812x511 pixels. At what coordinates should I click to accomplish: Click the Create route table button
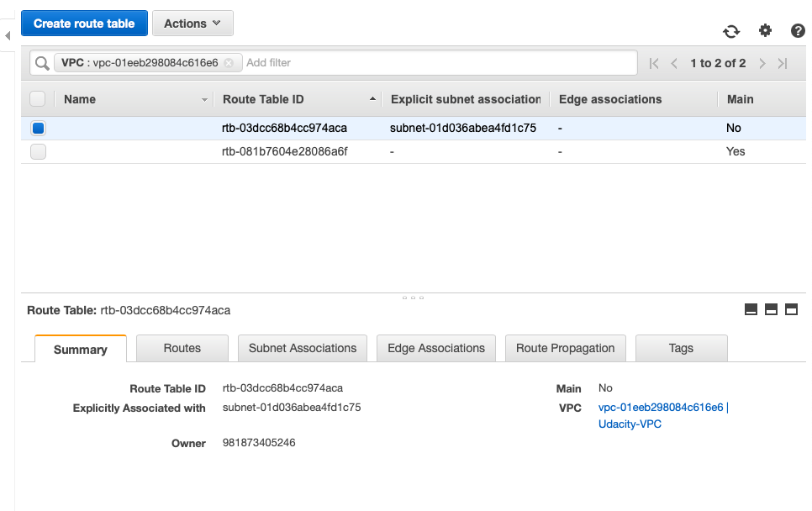[84, 24]
